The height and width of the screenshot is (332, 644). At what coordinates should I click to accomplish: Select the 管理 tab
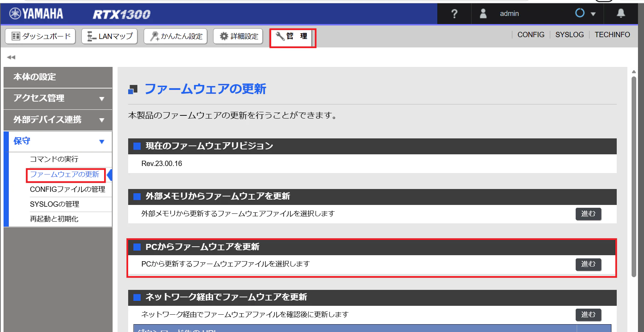coord(291,36)
